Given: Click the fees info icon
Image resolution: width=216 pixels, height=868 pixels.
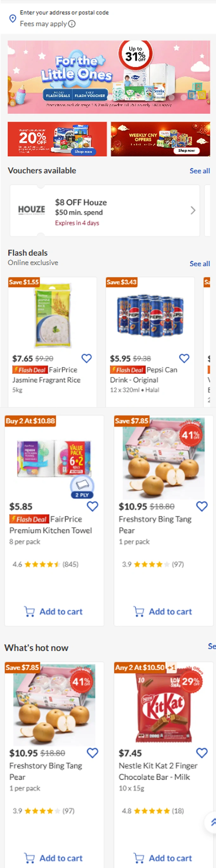Looking at the screenshot, I should (x=72, y=24).
